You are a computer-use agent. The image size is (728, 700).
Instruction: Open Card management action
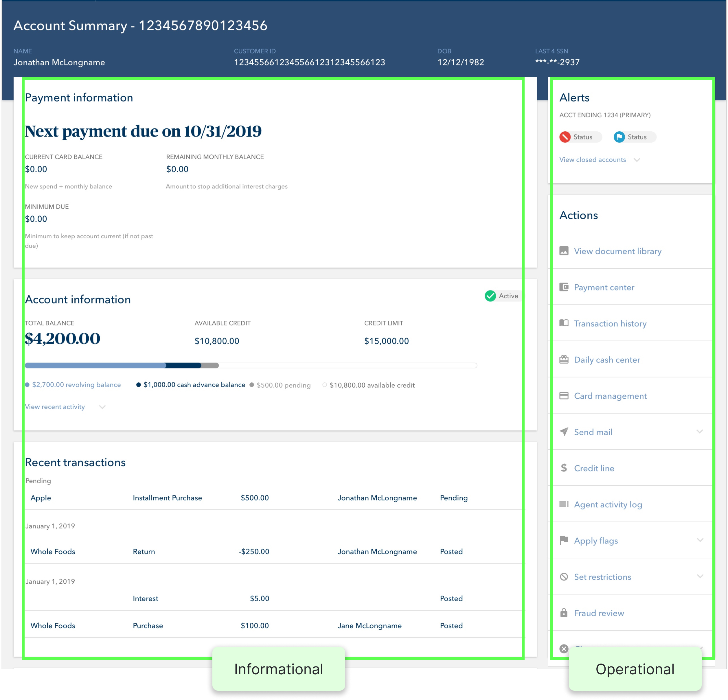[610, 396]
